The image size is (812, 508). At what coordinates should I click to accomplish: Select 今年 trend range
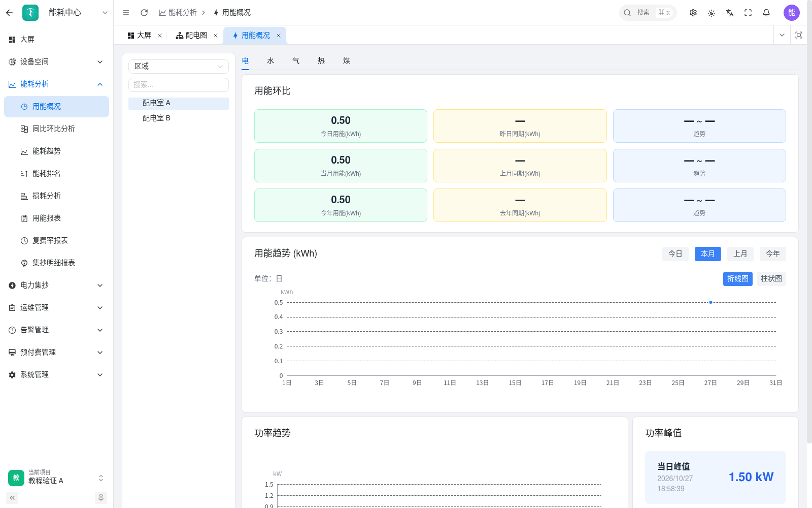[x=773, y=254]
